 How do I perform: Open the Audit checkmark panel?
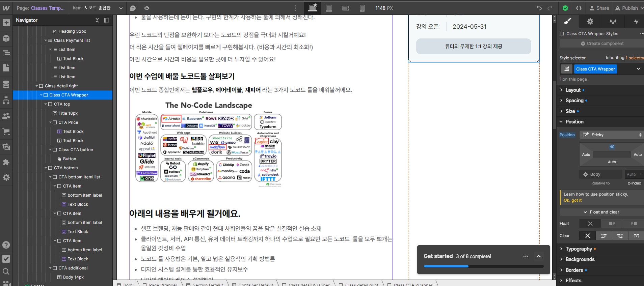click(6, 259)
